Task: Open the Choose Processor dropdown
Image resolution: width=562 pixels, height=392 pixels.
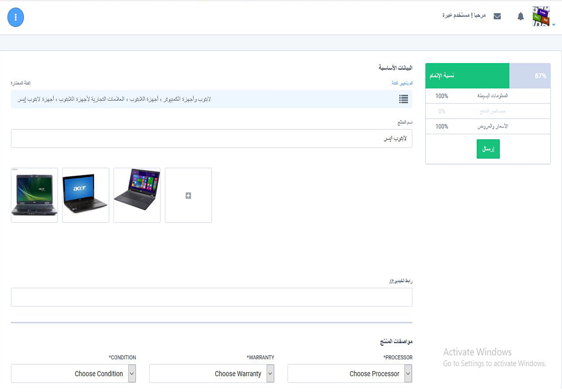Action: pyautogui.click(x=350, y=374)
